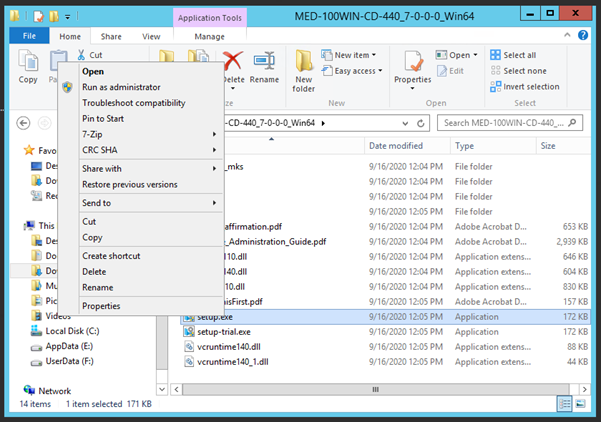
Task: Expand the address bar history dropdown
Action: tap(405, 123)
